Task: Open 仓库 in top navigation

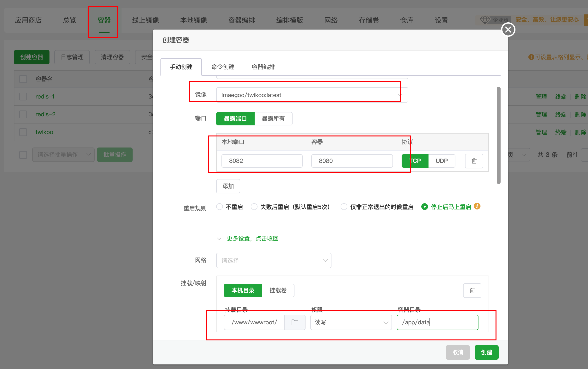Action: pos(407,20)
